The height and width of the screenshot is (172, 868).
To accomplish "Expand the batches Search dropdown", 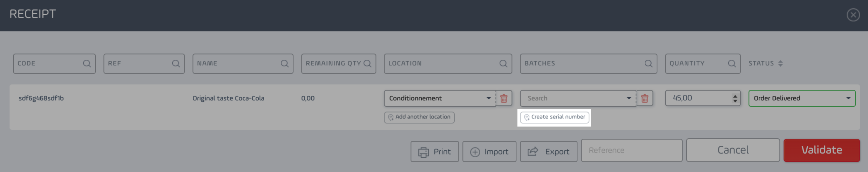I will tap(578, 98).
